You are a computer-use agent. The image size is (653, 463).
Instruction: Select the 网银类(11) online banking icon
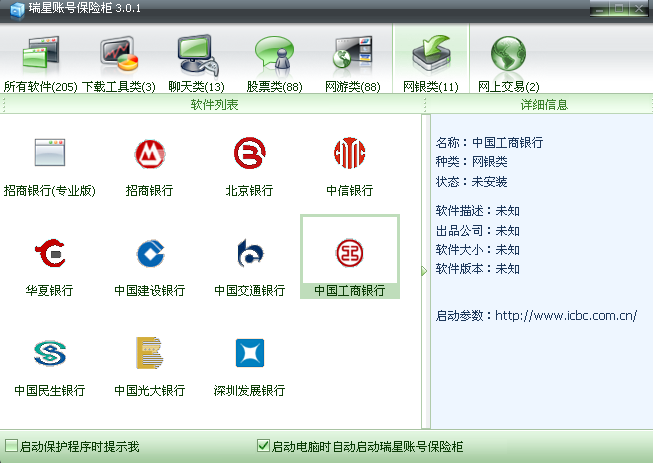coord(431,55)
